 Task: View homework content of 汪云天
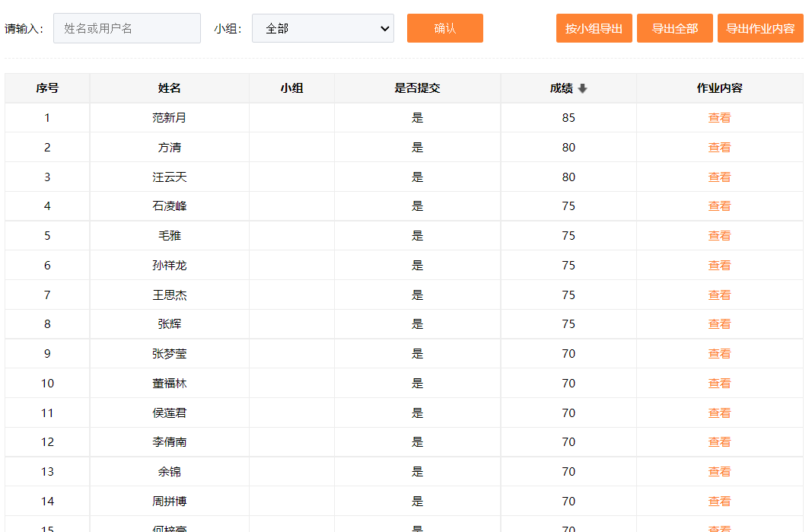point(719,177)
